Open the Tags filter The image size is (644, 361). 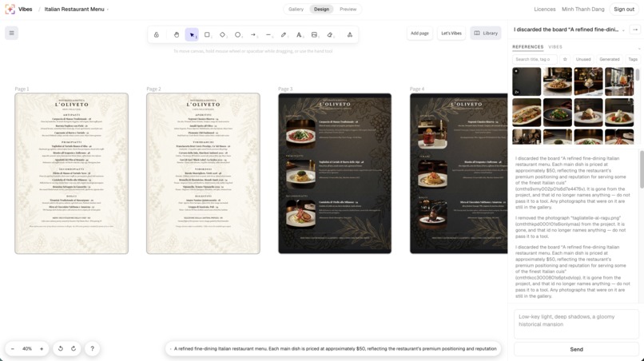633,59
